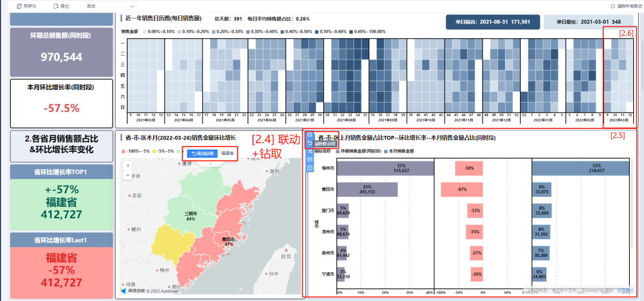Screen dimensions: 644x301
Task: Toggle the -5%~5% map legend item
Action: pyautogui.click(x=163, y=151)
